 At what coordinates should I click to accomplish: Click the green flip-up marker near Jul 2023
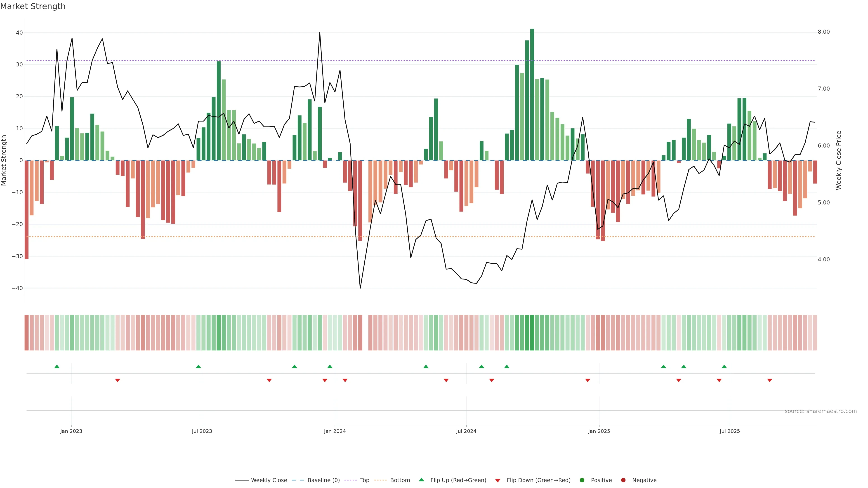198,366
